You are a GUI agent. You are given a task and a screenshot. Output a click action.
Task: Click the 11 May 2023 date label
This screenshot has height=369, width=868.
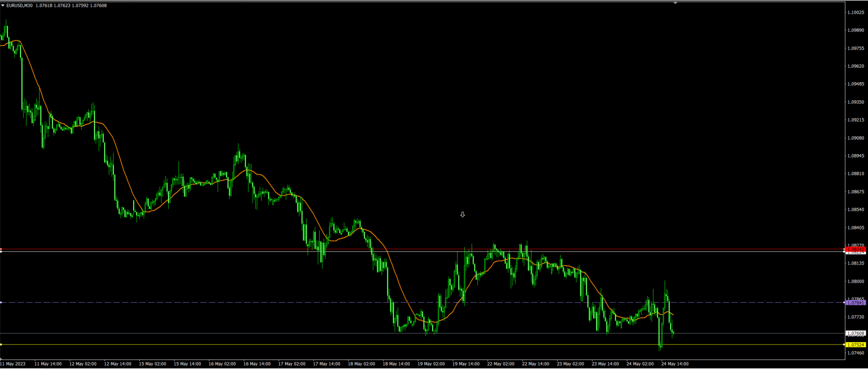click(13, 364)
